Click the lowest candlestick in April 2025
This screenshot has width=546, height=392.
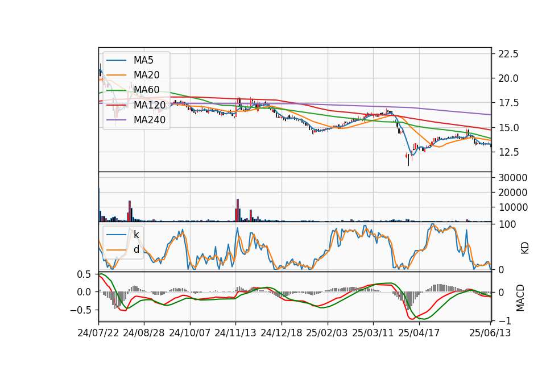408,159
